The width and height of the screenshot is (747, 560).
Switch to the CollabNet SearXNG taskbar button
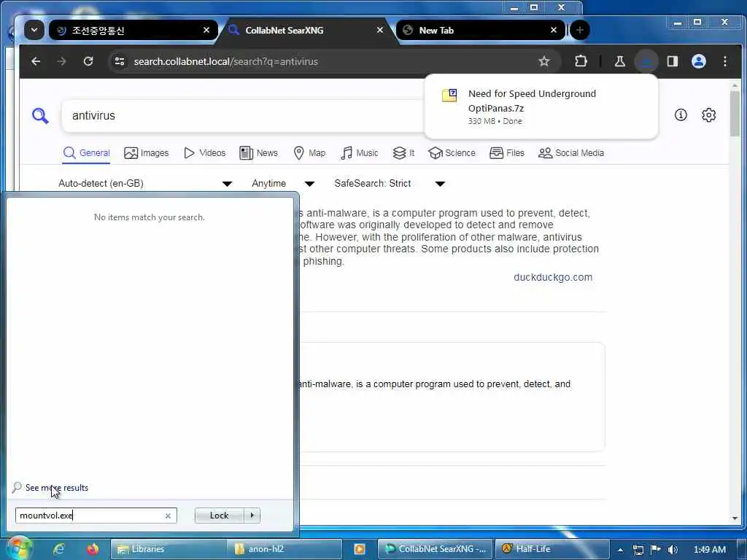point(436,549)
